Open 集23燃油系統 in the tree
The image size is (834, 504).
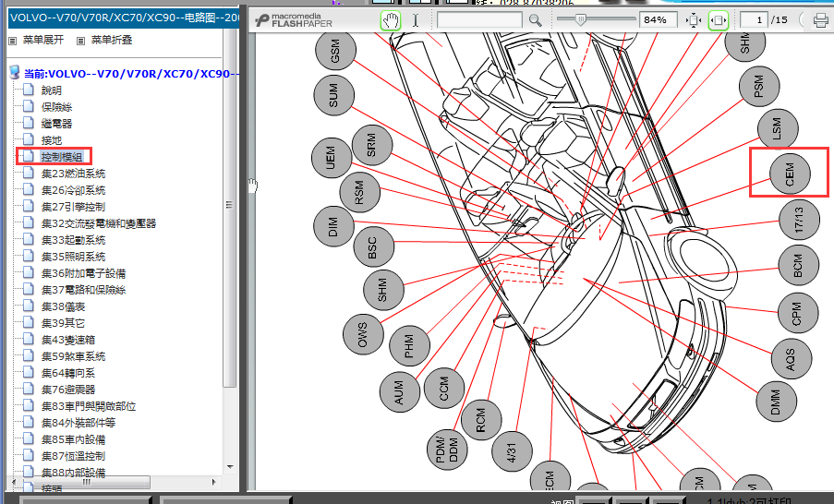pos(73,174)
